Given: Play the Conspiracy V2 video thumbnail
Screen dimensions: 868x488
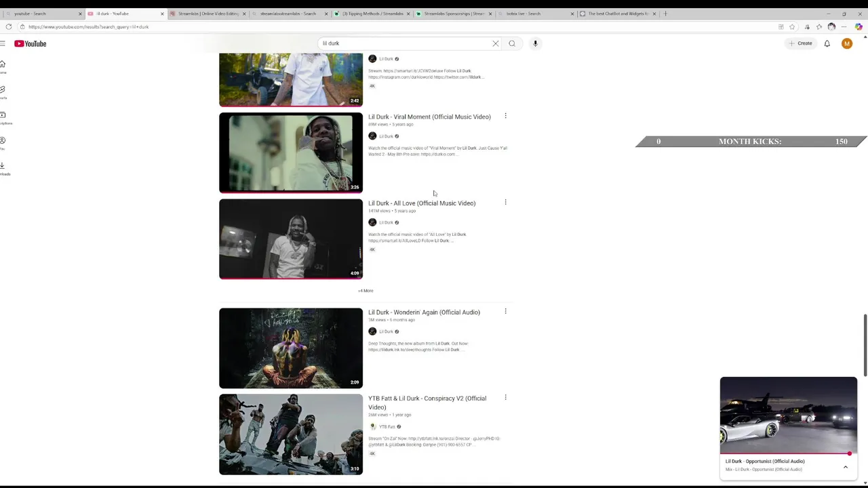Looking at the screenshot, I should click(291, 434).
